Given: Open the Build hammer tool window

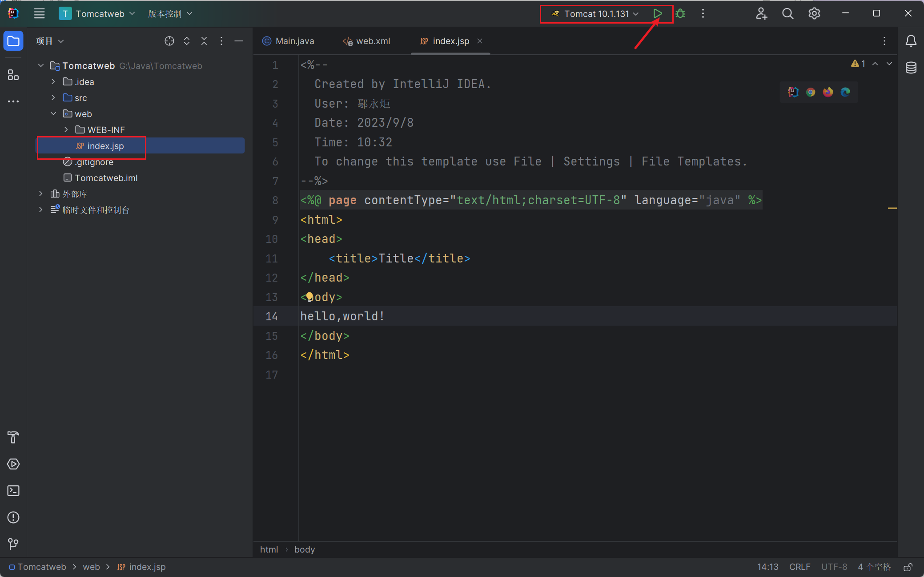Looking at the screenshot, I should coord(13,437).
